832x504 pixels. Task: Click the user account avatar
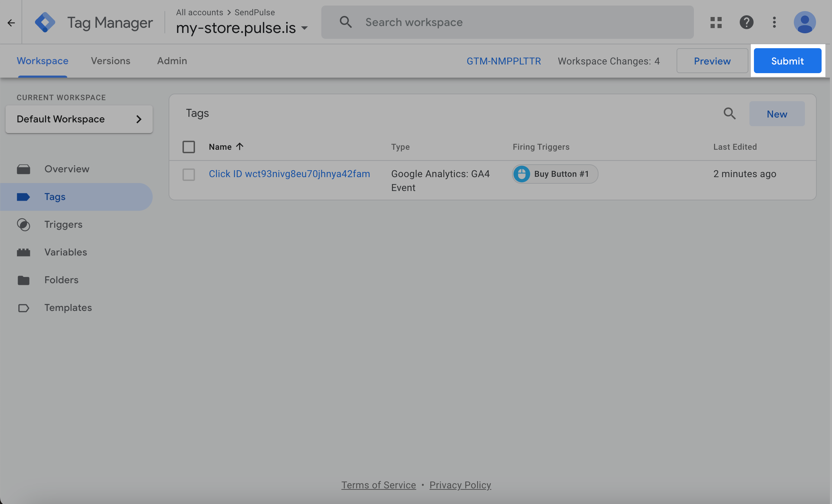tap(805, 23)
